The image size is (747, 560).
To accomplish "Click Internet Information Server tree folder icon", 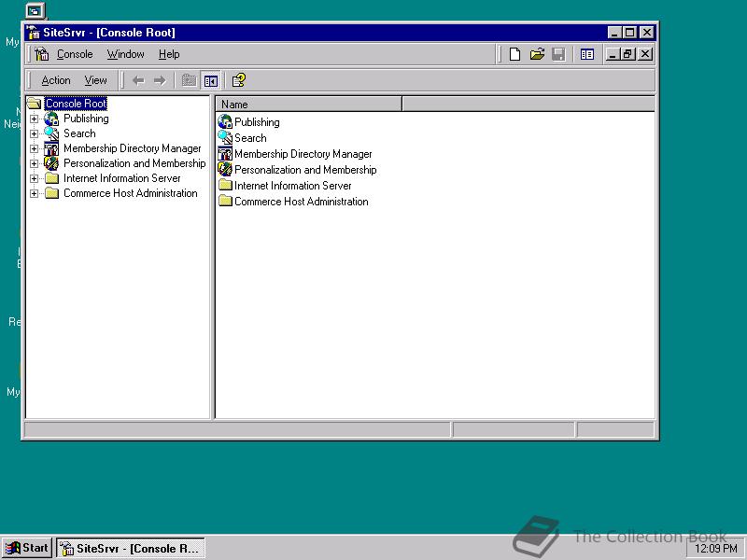I will (x=51, y=178).
